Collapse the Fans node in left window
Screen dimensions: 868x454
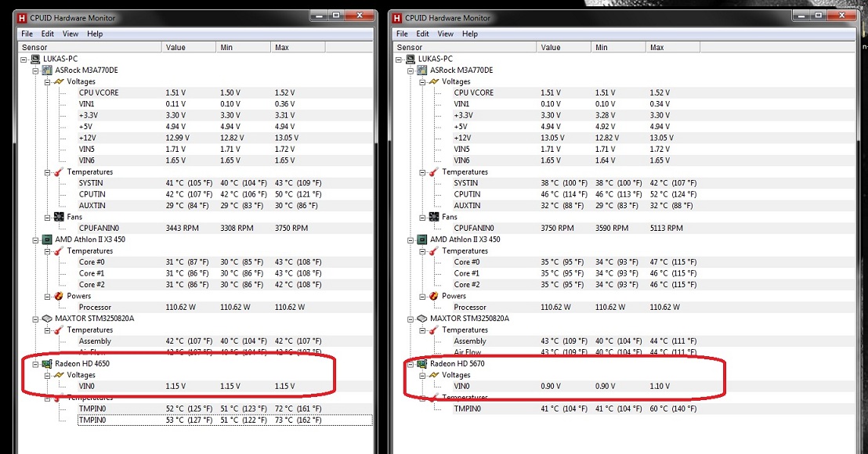(48, 218)
